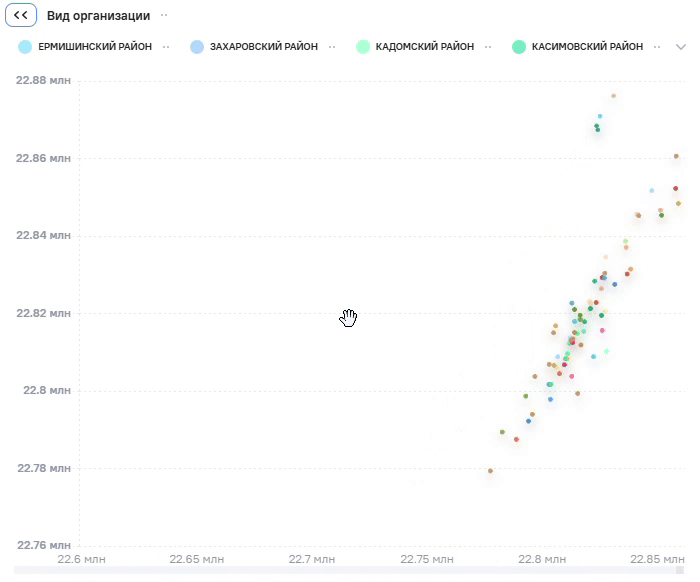The image size is (700, 582).
Task: Click the КАСИМОВСКИЙ РАЙОН green swatch
Action: [519, 47]
